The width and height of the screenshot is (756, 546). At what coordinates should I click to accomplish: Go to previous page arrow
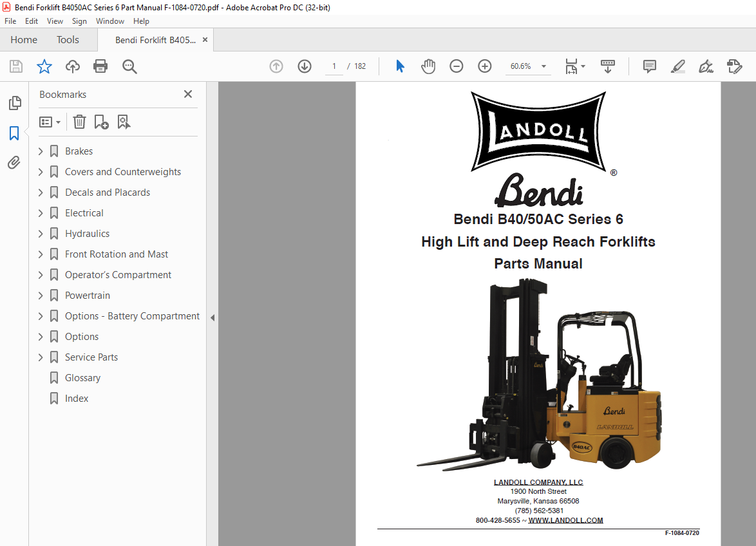tap(276, 66)
